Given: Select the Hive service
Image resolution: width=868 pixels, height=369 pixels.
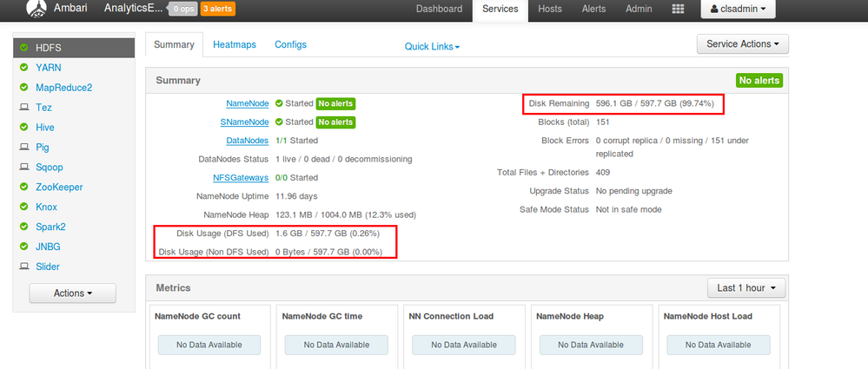Looking at the screenshot, I should click(45, 128).
